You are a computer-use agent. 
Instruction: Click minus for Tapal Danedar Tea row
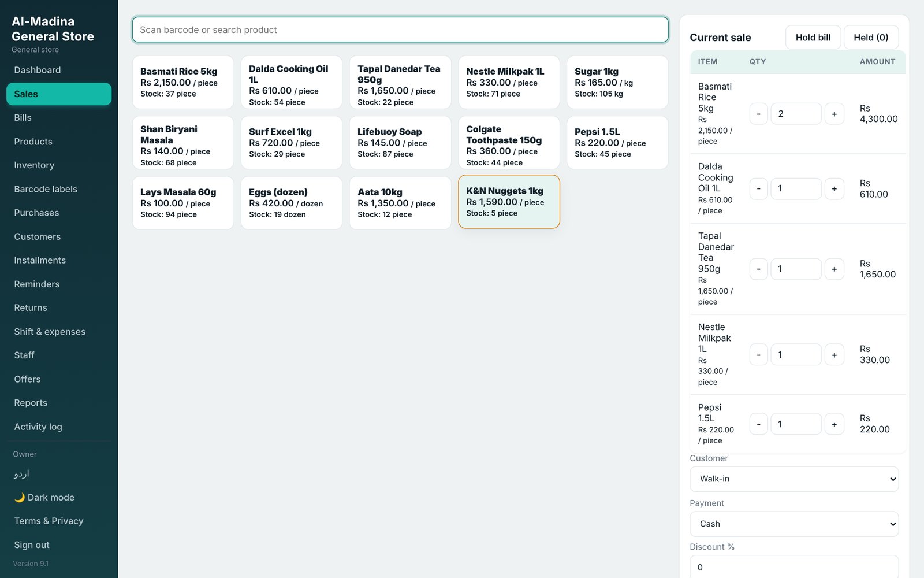758,269
